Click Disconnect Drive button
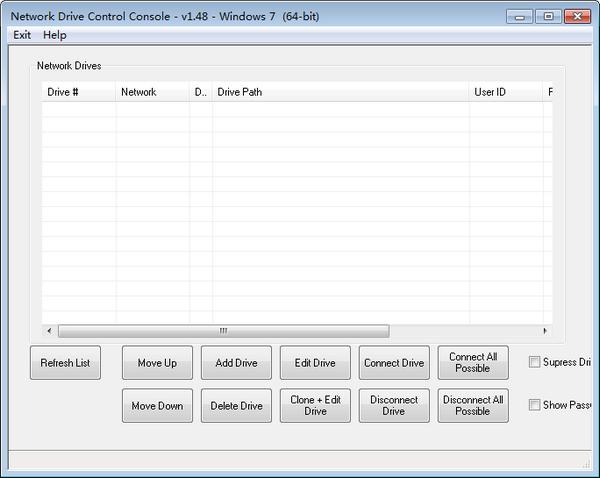 click(394, 406)
